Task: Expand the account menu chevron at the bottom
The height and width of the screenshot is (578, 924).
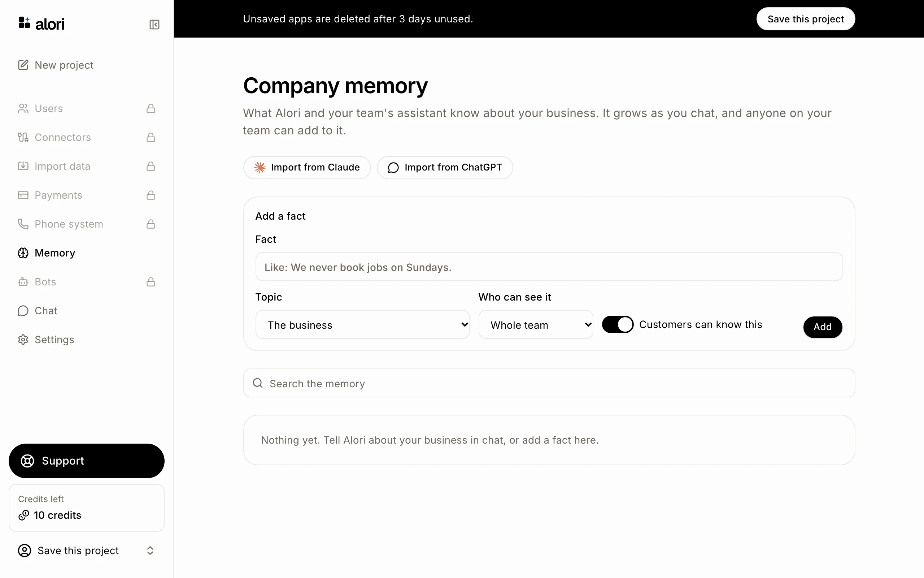Action: click(150, 551)
